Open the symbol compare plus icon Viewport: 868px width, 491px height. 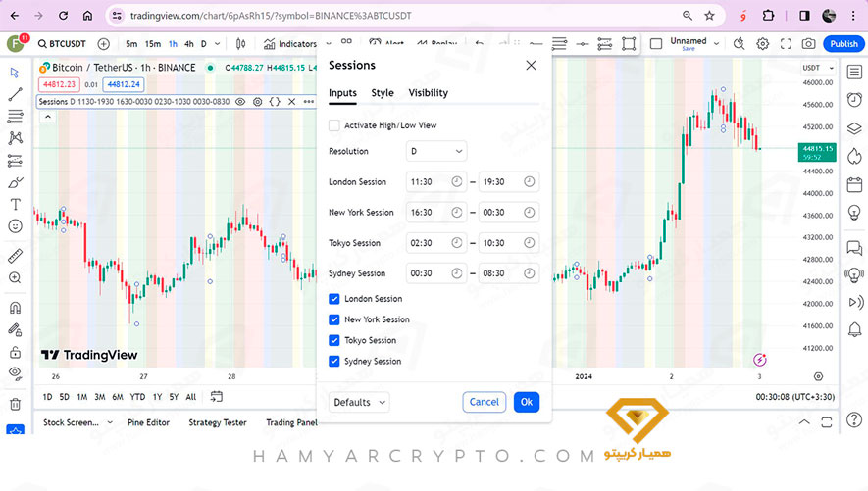click(x=104, y=44)
